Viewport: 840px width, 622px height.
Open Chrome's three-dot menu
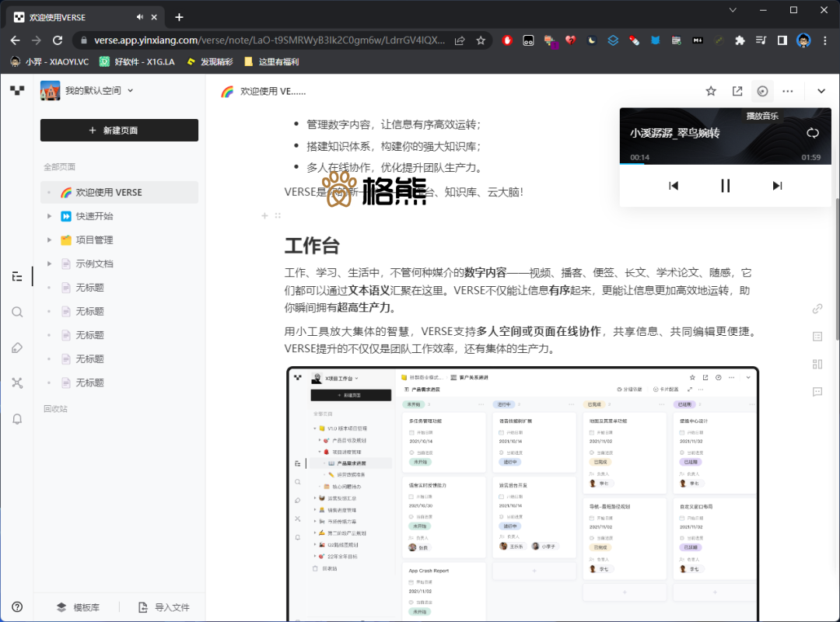(x=825, y=40)
